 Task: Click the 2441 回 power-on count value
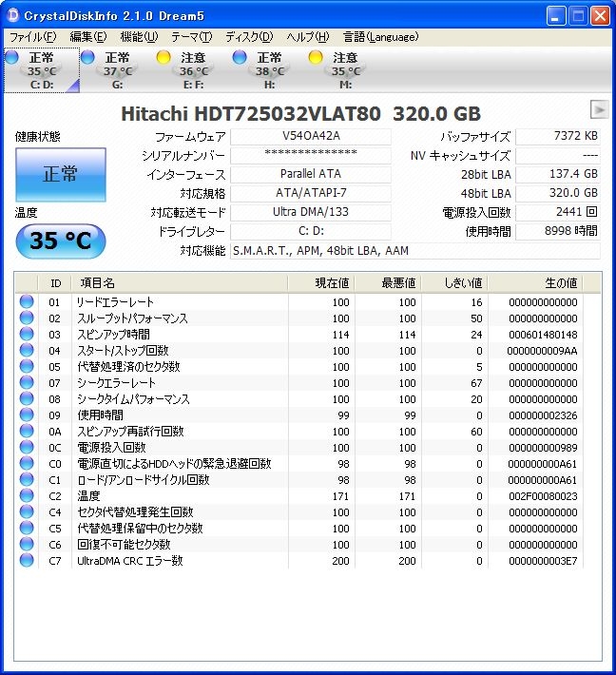tap(558, 212)
